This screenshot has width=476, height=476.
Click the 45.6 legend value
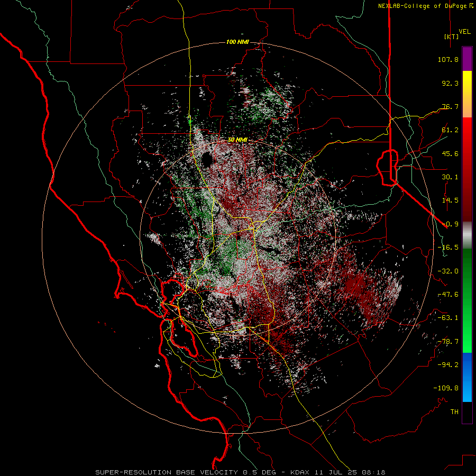(x=450, y=153)
